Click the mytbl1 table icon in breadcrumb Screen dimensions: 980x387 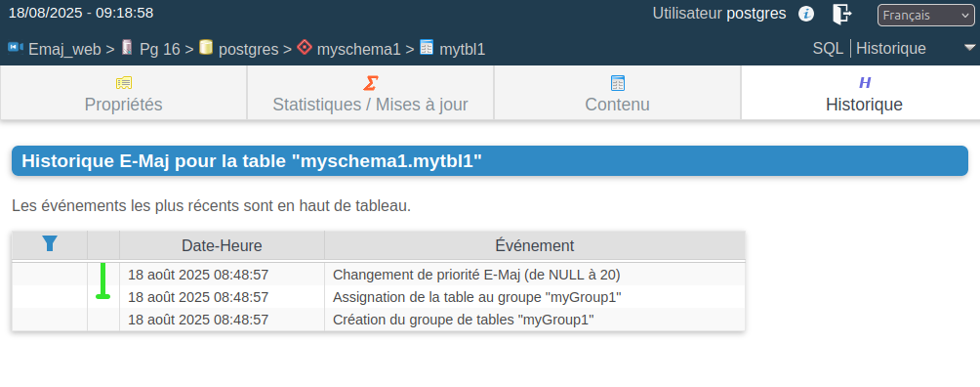click(427, 48)
